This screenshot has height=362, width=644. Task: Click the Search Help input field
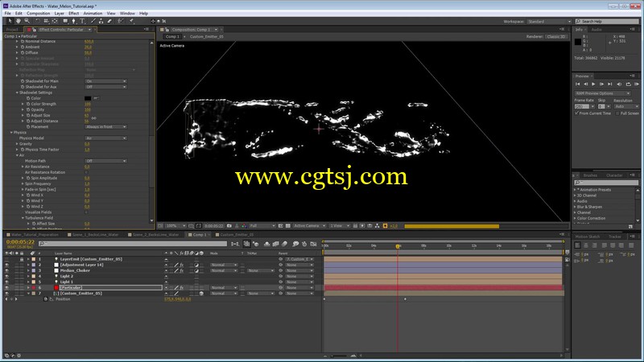pos(607,22)
